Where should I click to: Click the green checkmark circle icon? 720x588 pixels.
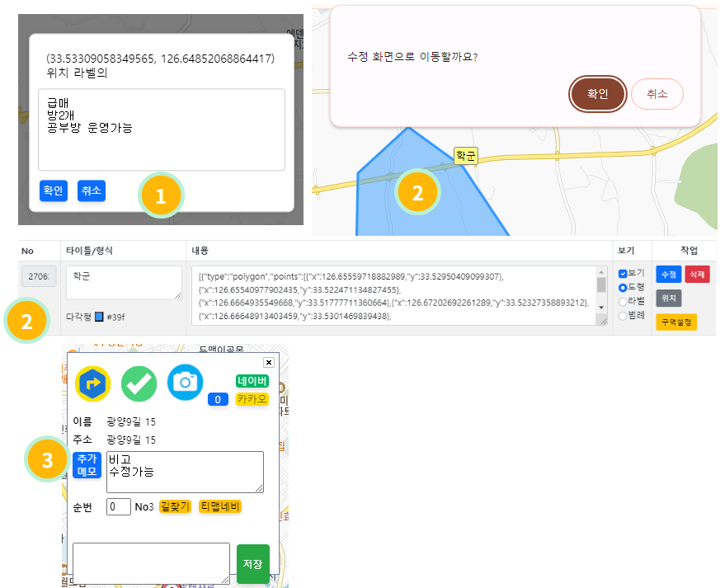pyautogui.click(x=139, y=383)
